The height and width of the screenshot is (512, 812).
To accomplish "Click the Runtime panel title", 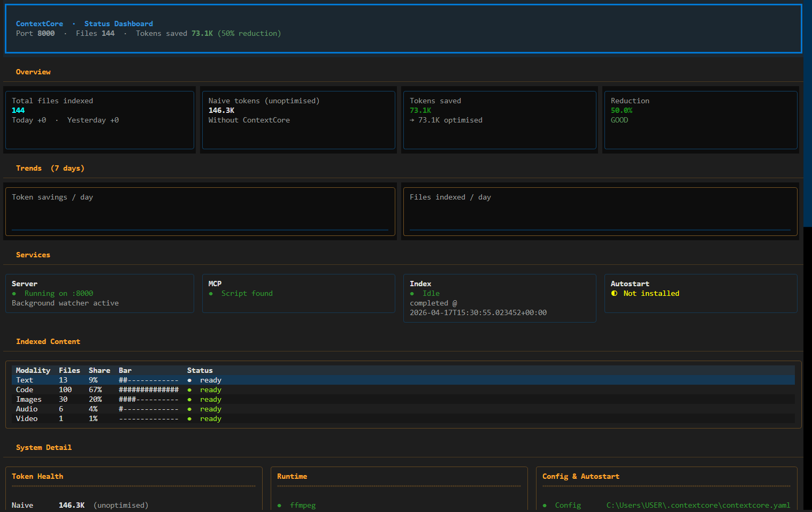I will (x=292, y=476).
